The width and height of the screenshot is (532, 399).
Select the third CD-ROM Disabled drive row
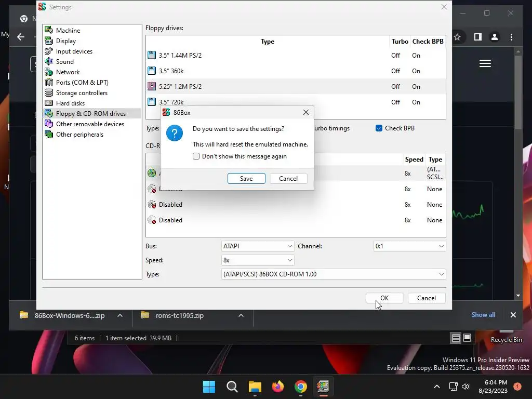click(x=296, y=205)
